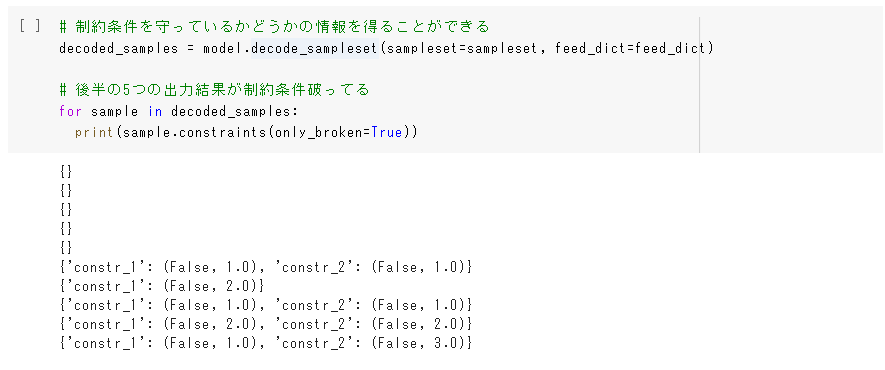The width and height of the screenshot is (885, 370).
Task: Click the first output with constr_1 and constr_2
Action: pos(265,266)
